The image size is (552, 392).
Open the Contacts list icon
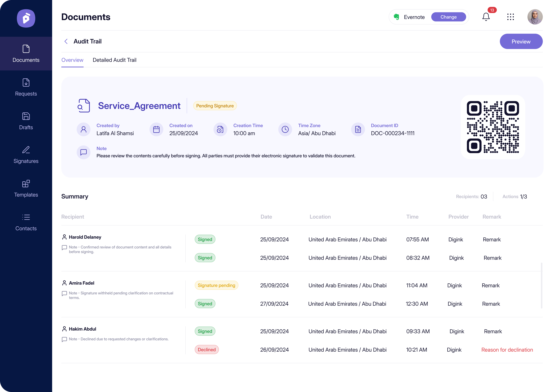coord(26,217)
